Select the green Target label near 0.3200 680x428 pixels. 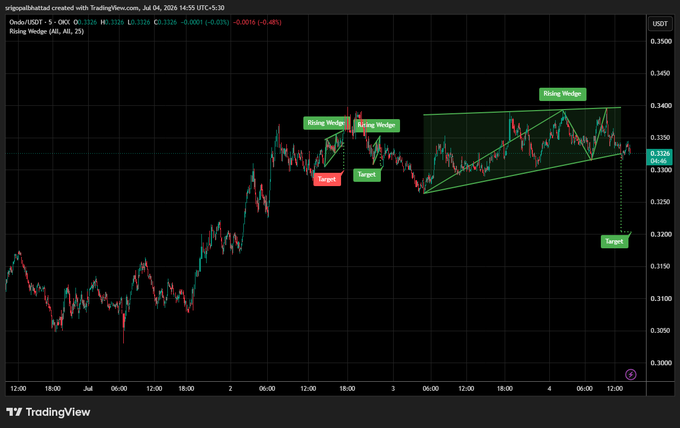click(614, 241)
